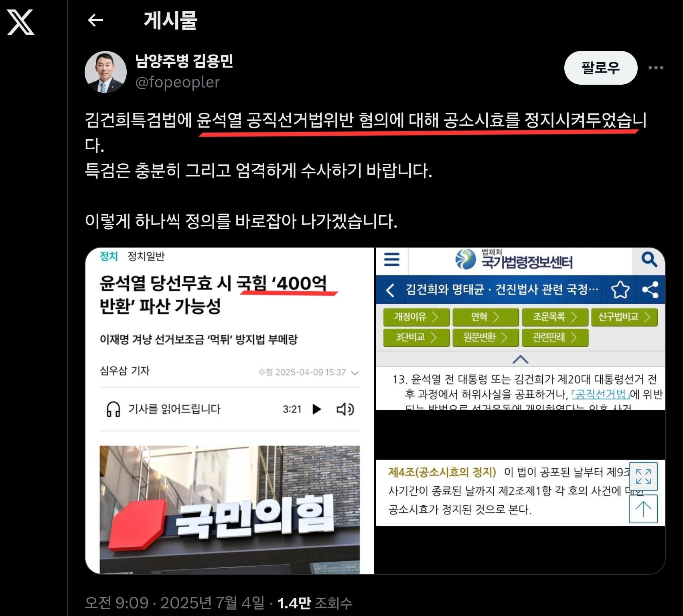This screenshot has width=683, height=616.
Task: Follow with the 팔로우 button
Action: click(600, 67)
